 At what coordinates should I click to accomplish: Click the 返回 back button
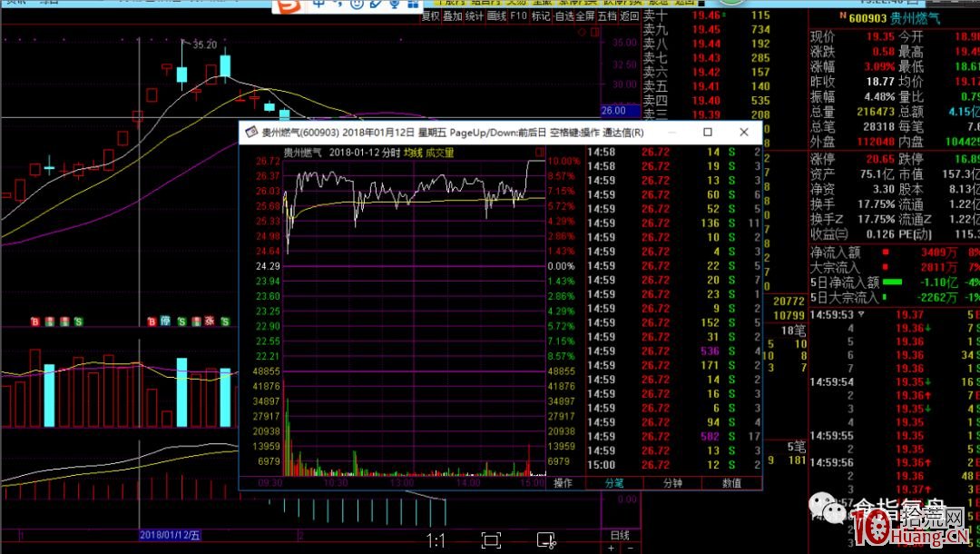(630, 15)
